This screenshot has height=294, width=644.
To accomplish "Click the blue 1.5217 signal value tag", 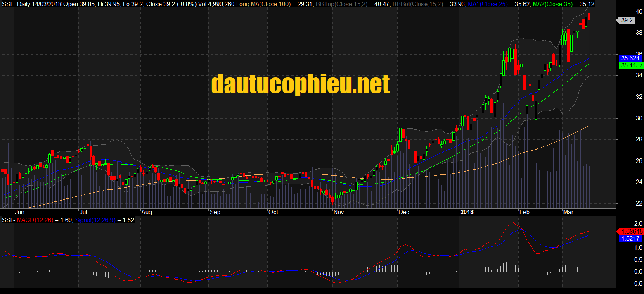I will click(630, 239).
